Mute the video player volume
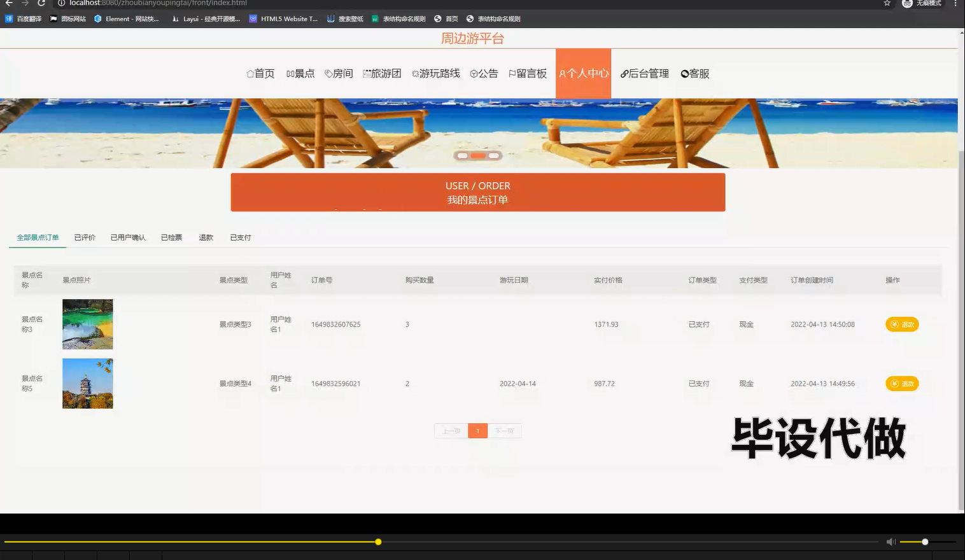This screenshot has width=965, height=560. 891,542
